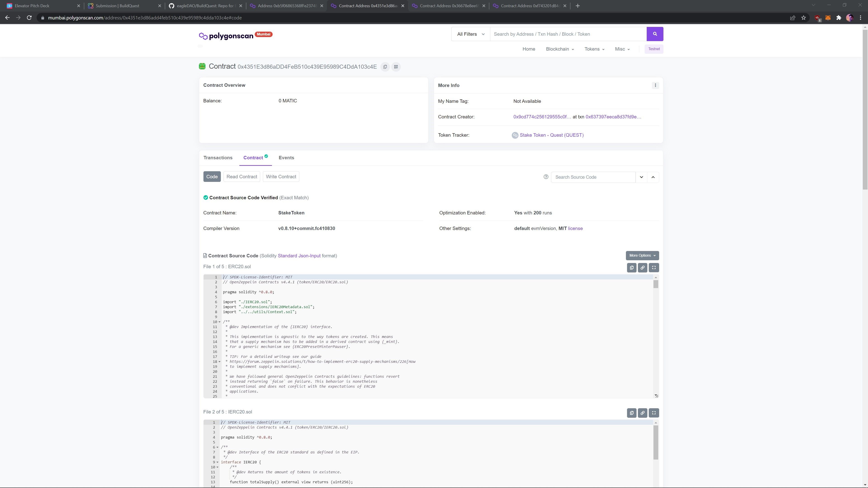Switch to the Events tab
Image resolution: width=868 pixels, height=488 pixels.
286,158
